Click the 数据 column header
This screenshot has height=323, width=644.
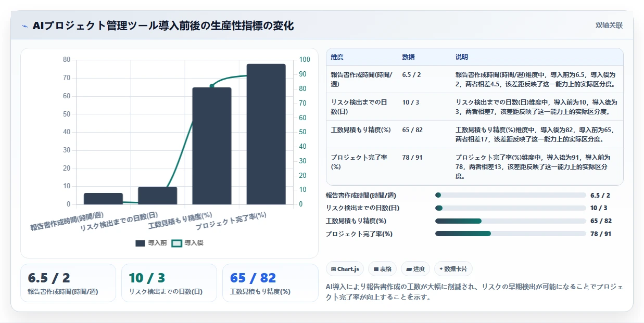pyautogui.click(x=408, y=57)
